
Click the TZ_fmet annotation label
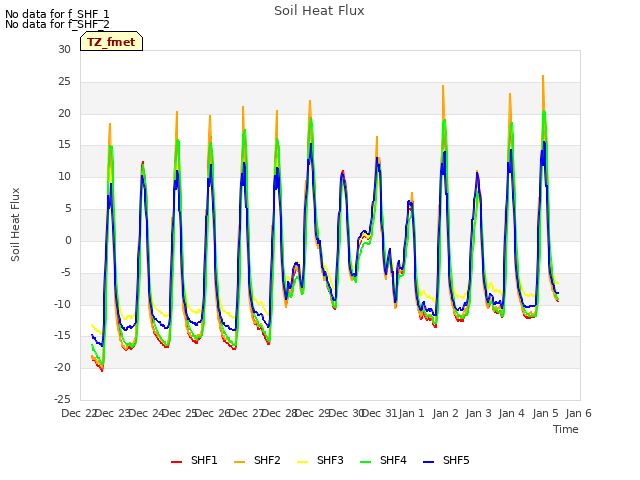[x=111, y=42]
